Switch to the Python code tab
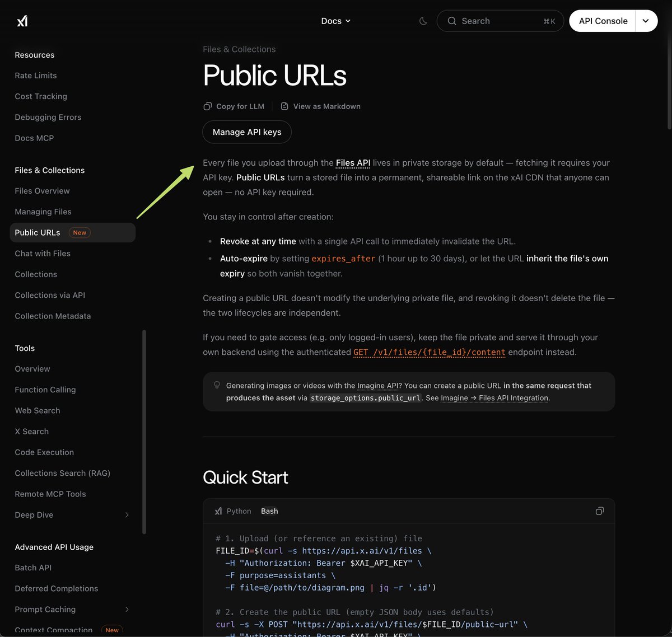 239,511
